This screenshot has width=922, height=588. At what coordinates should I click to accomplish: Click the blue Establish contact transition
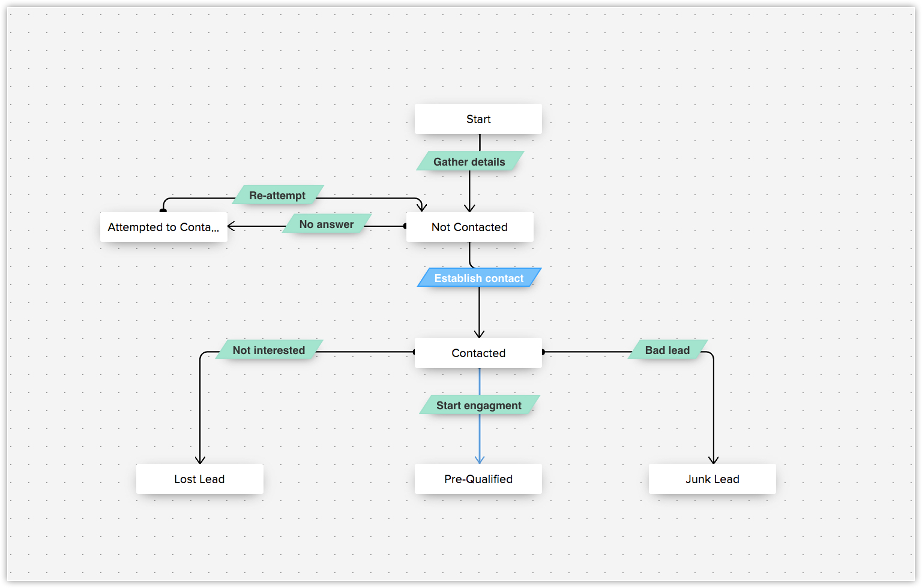tap(479, 278)
